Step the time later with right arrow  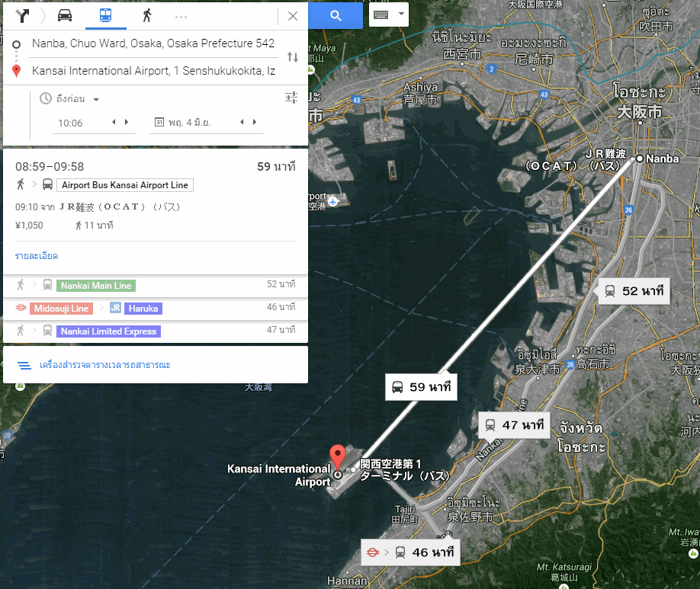click(x=127, y=122)
